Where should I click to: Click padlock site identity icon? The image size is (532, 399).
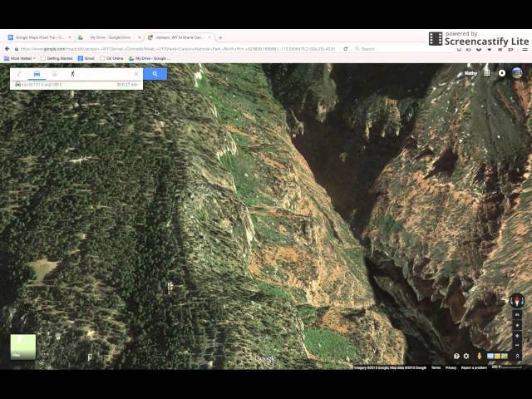[17, 49]
